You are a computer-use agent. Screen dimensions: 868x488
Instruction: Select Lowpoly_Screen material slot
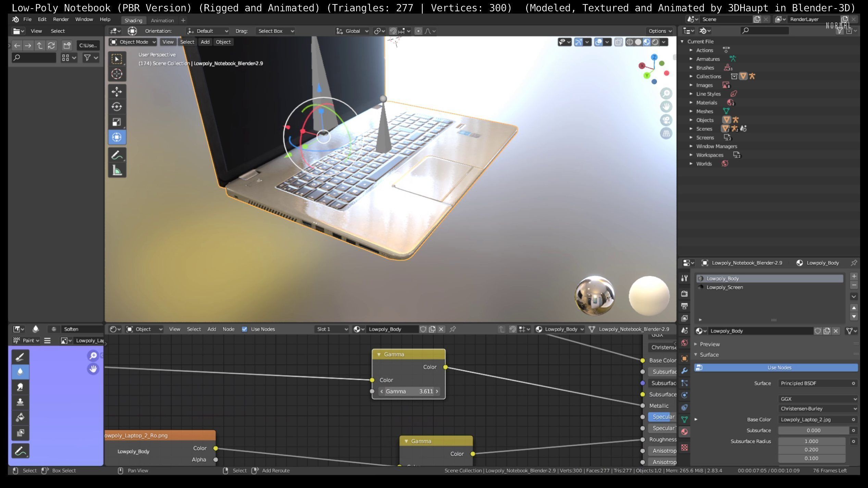(x=724, y=287)
